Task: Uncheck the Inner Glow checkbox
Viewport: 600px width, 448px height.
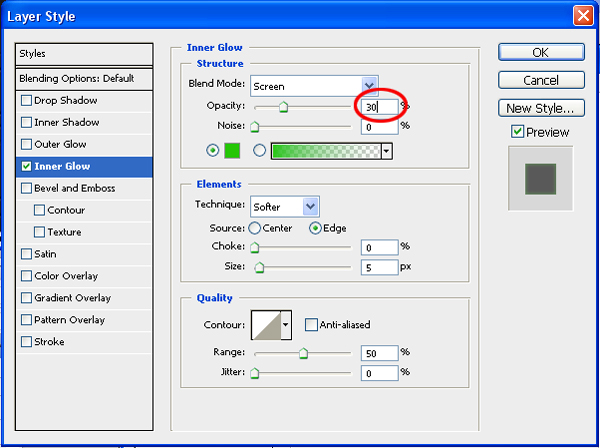Action: pos(26,166)
